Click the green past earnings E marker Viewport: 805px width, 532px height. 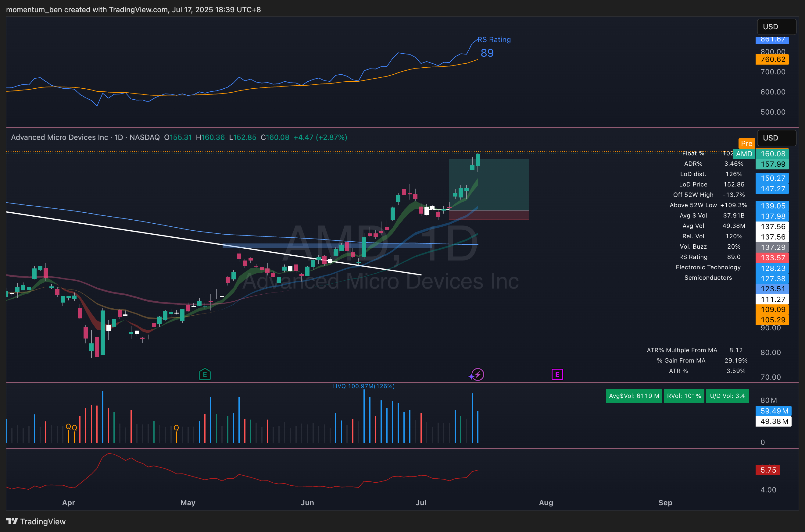tap(205, 374)
